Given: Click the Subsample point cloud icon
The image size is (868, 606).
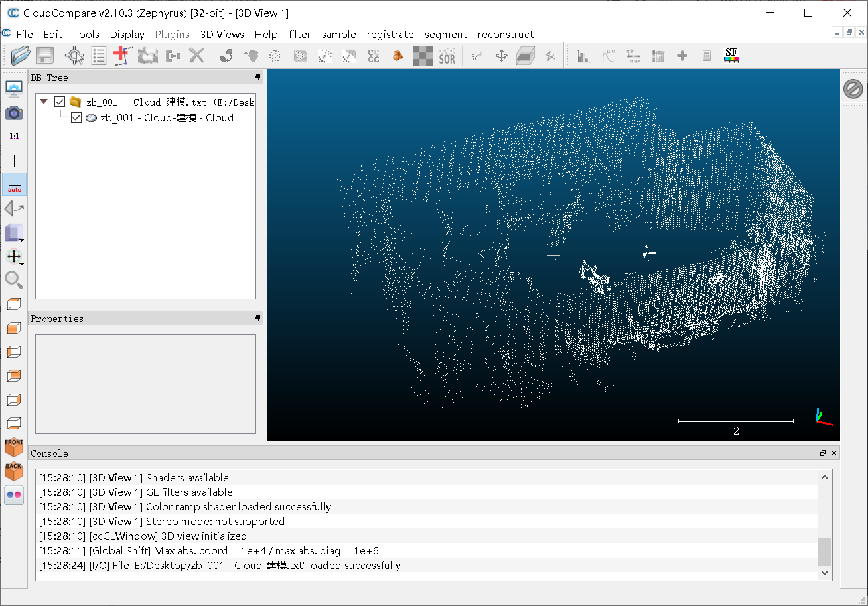Looking at the screenshot, I should (x=275, y=56).
